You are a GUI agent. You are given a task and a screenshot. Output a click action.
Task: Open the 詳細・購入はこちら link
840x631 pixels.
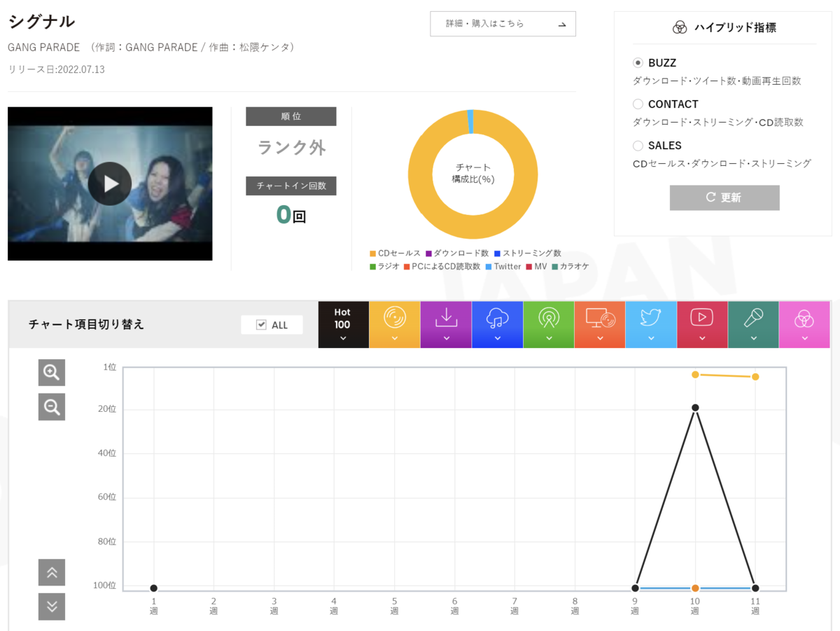click(503, 24)
